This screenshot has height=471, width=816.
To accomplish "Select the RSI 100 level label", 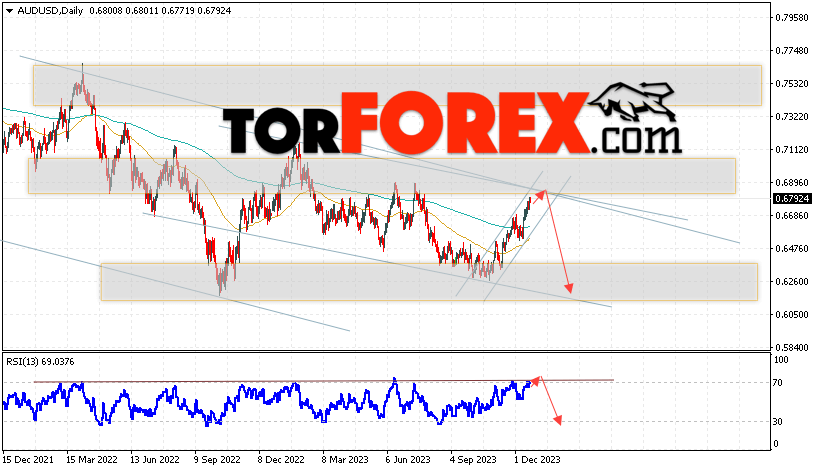I will [782, 360].
